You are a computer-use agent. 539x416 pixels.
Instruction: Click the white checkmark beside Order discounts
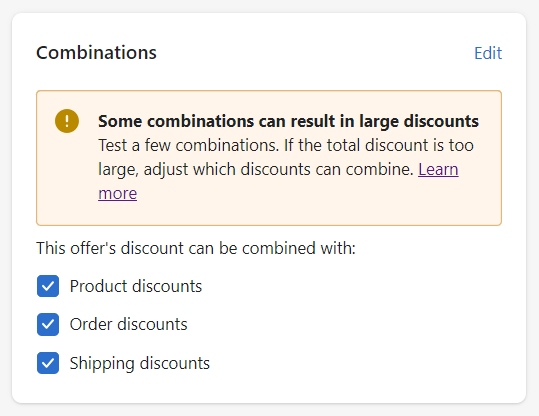(48, 324)
